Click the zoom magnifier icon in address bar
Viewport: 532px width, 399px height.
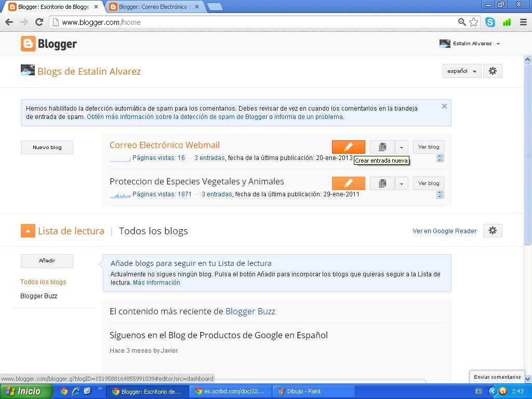462,22
